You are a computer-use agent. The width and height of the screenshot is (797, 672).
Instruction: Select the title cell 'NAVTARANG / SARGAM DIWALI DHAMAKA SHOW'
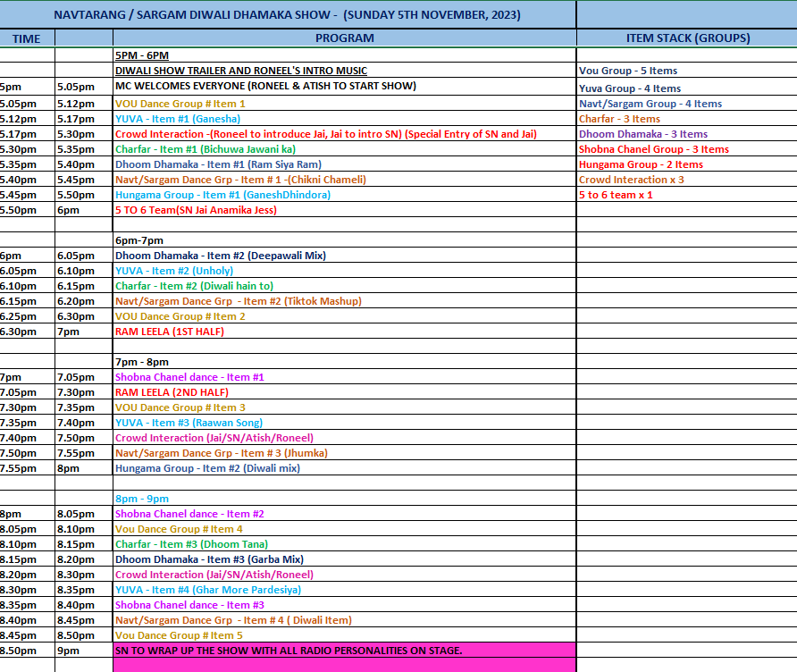288,14
